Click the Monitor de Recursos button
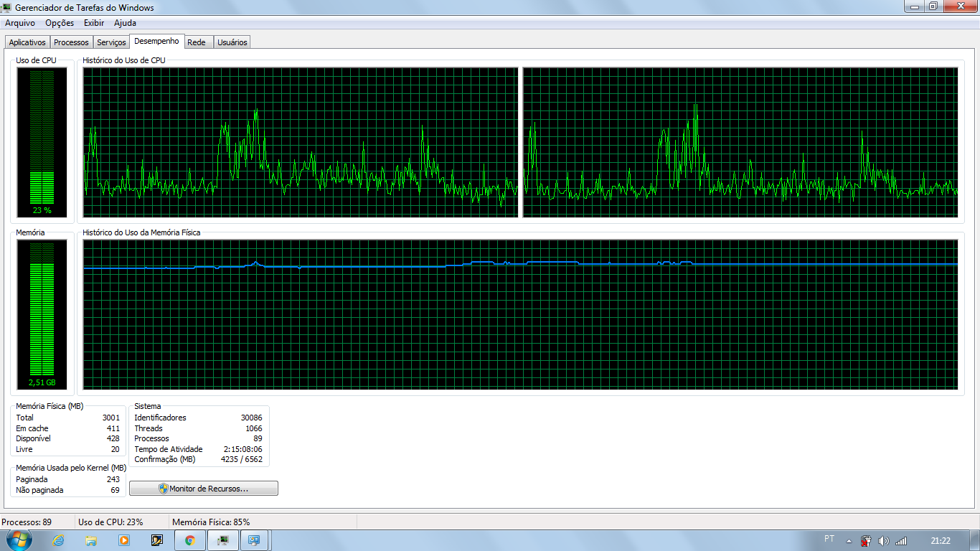 [204, 489]
